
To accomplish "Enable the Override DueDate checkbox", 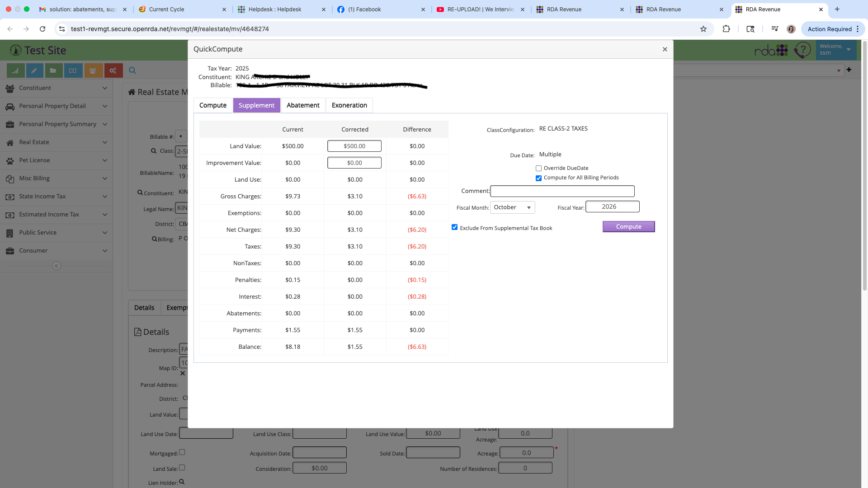I will point(538,168).
